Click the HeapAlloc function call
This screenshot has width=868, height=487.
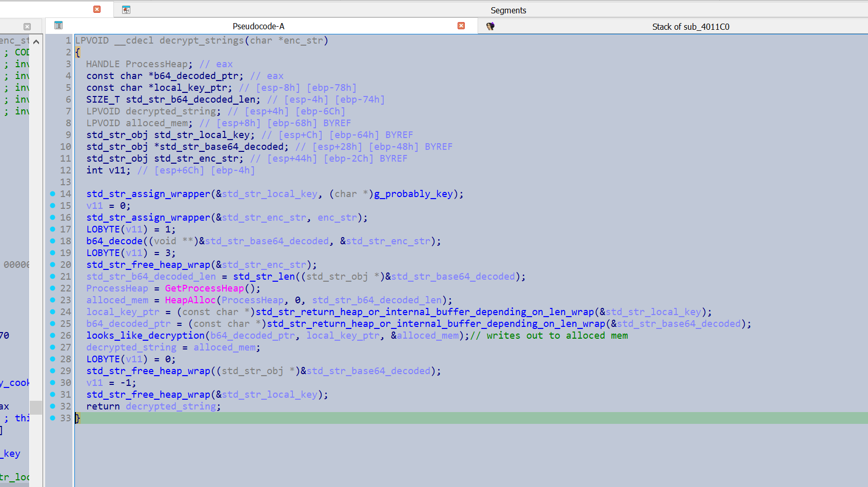click(190, 300)
